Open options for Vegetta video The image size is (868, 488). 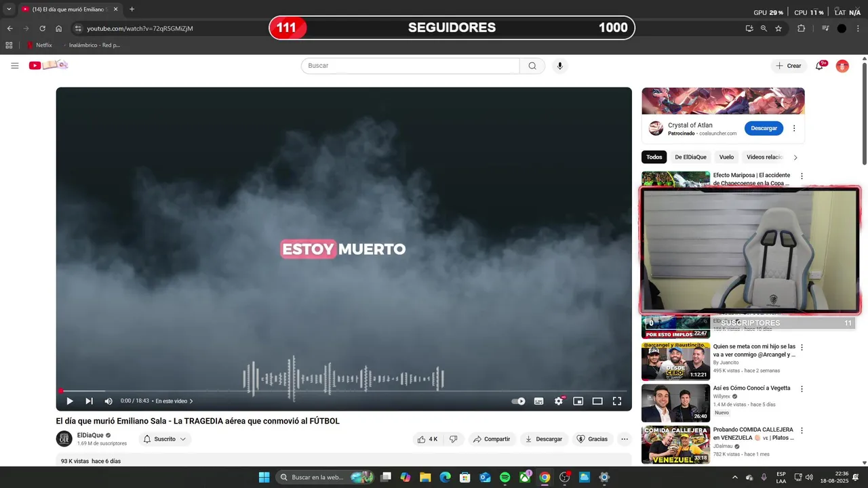pyautogui.click(x=802, y=389)
